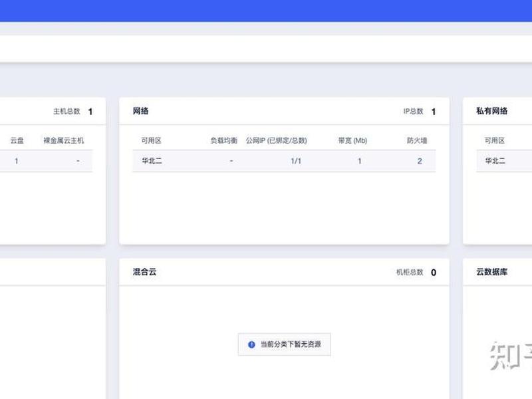Click the 1/1 public IP value
This screenshot has height=399, width=532.
pos(296,161)
